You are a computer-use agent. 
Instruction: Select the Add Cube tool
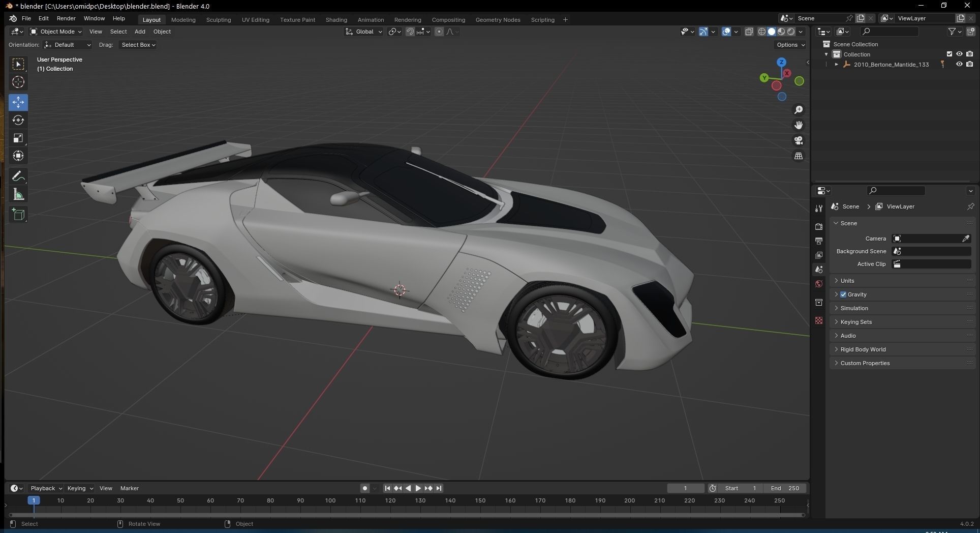18,215
